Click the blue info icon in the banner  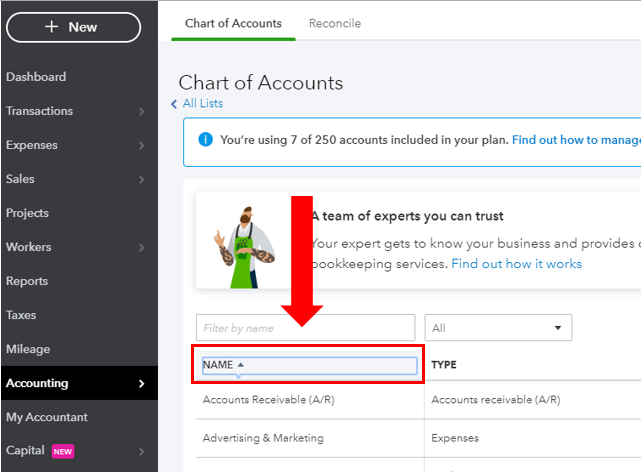205,139
